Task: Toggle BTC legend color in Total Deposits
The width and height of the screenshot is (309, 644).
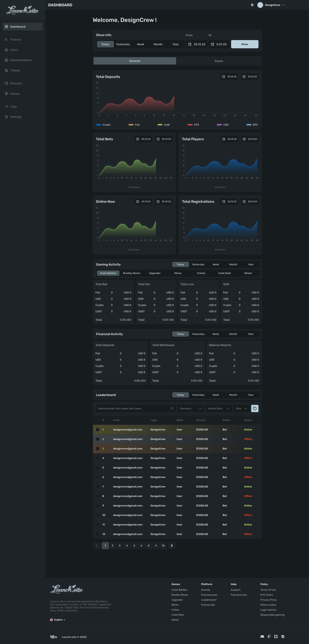Action: 249,125
